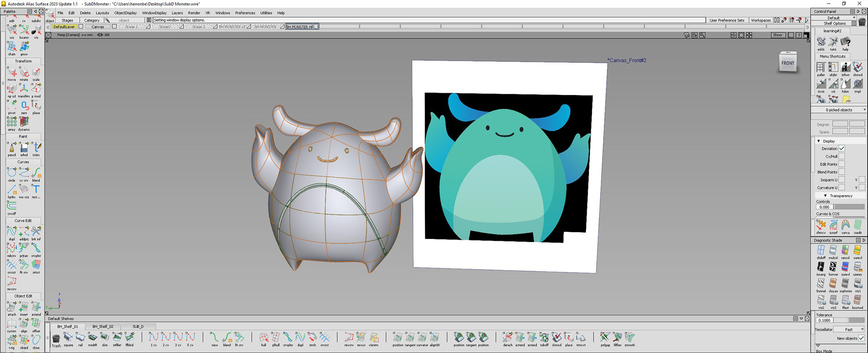Open the Tessellator Fast dropdown
This screenshot has height=353, width=868.
(x=849, y=329)
